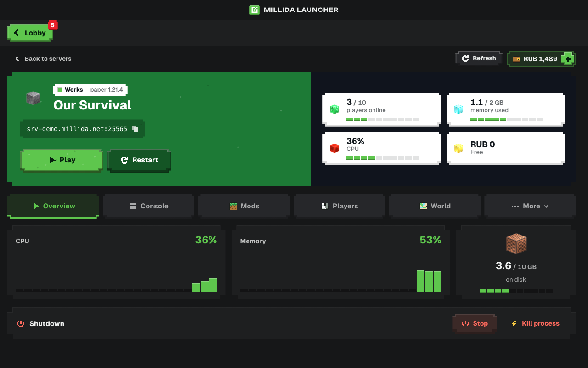Restart the server
588x368 pixels.
pos(139,160)
